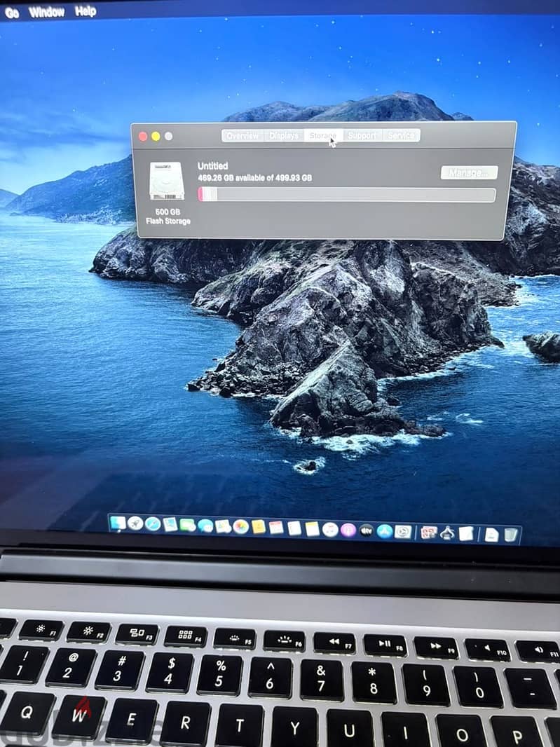The height and width of the screenshot is (747, 560).
Task: Open Photos colorful flower icon in dock
Action: 240,526
